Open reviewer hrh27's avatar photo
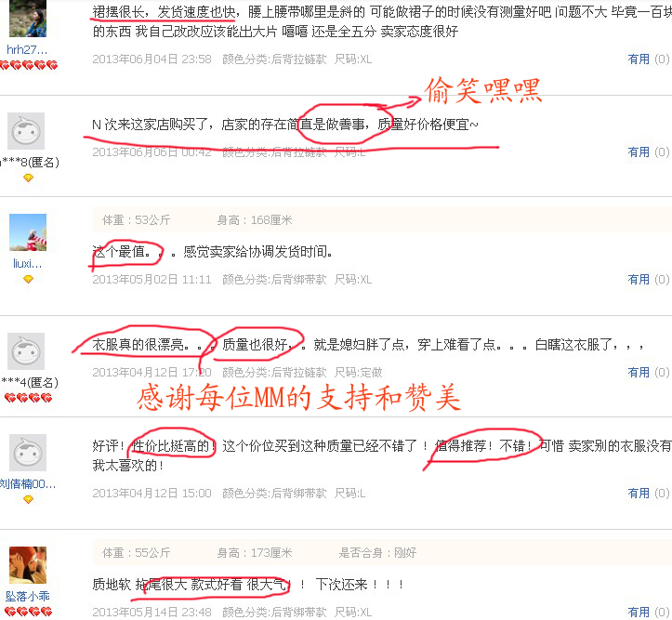672x620 pixels. [28, 19]
